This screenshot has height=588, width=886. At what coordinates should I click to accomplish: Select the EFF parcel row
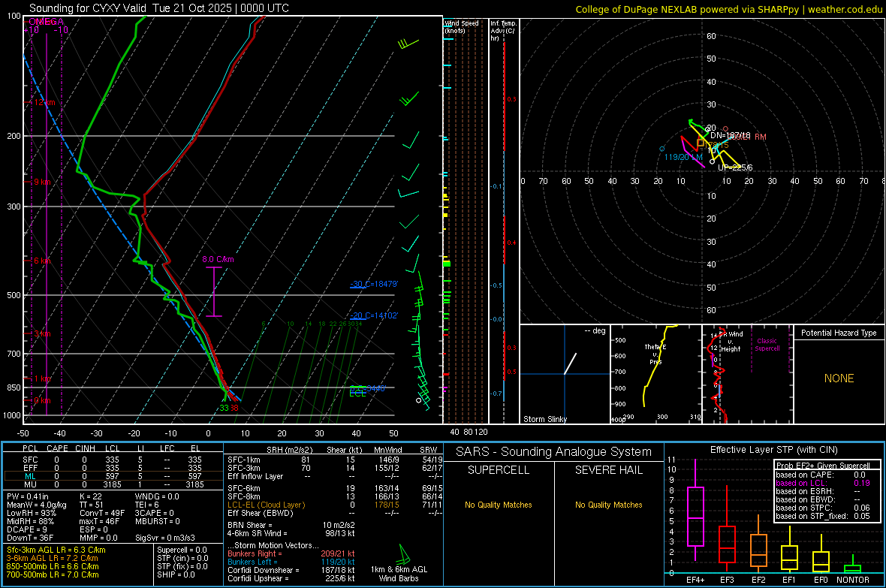[113, 468]
